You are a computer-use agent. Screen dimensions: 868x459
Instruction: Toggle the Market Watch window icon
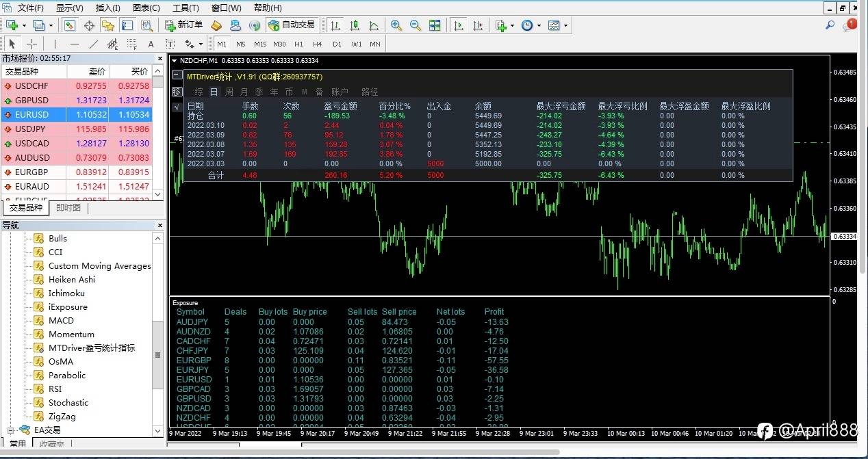70,25
